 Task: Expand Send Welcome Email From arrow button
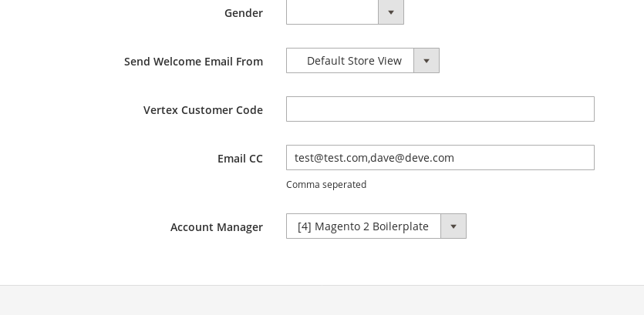[427, 61]
